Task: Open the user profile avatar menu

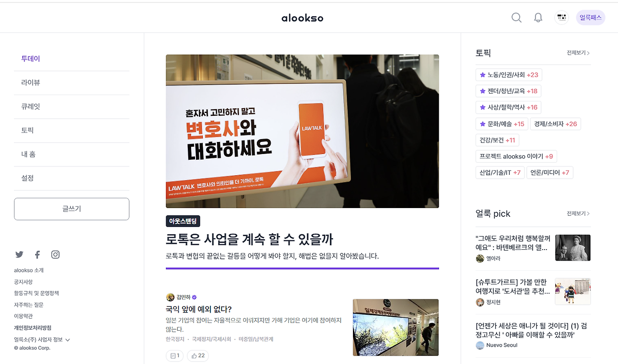Action: [562, 18]
